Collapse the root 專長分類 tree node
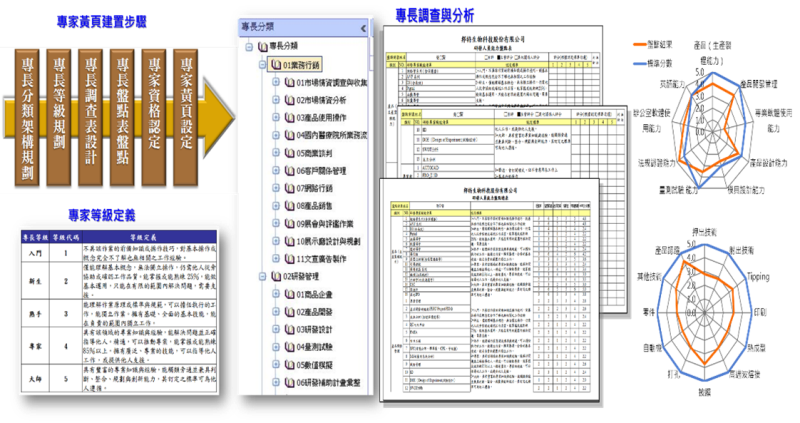800x423 pixels. coord(249,47)
